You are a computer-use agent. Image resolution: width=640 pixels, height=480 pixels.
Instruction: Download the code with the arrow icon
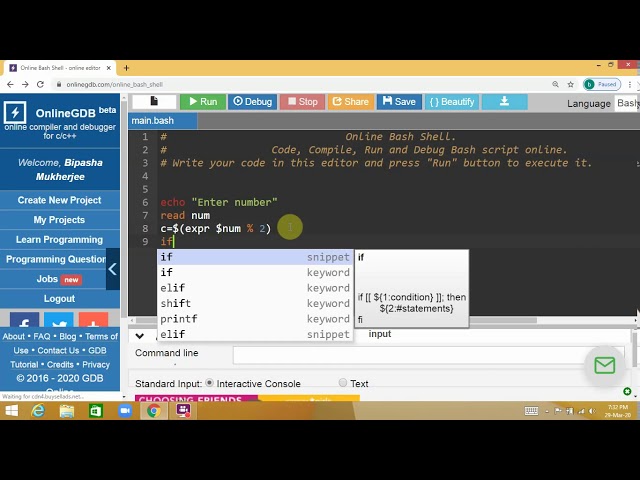(x=504, y=102)
